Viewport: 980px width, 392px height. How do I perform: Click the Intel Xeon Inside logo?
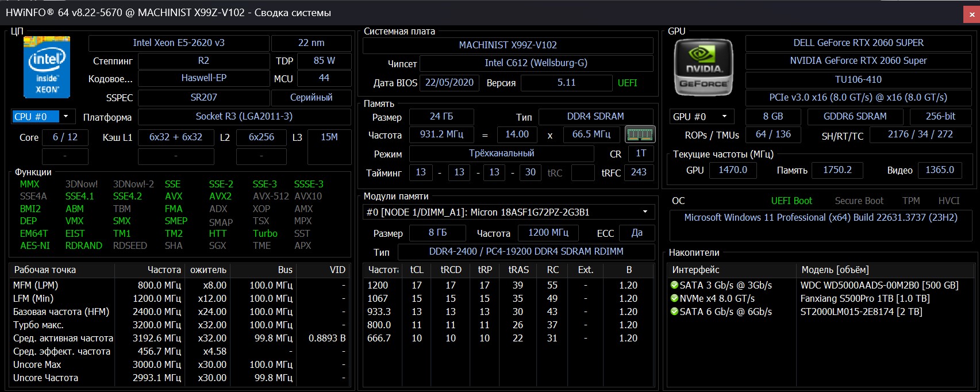click(47, 67)
